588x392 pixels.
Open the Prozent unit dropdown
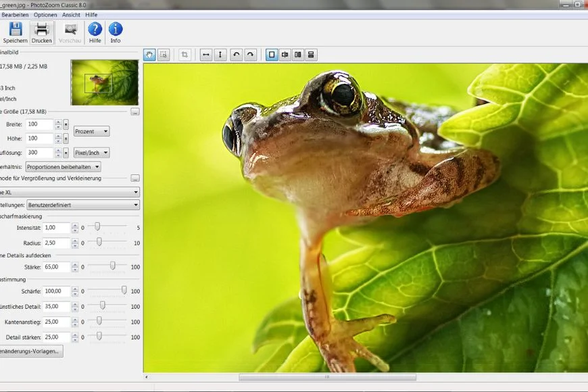[x=91, y=131]
